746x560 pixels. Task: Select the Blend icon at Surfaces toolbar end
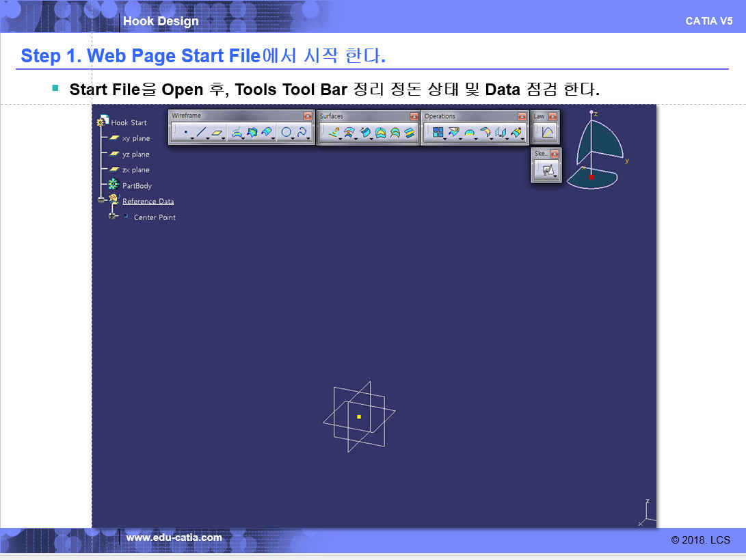[410, 133]
